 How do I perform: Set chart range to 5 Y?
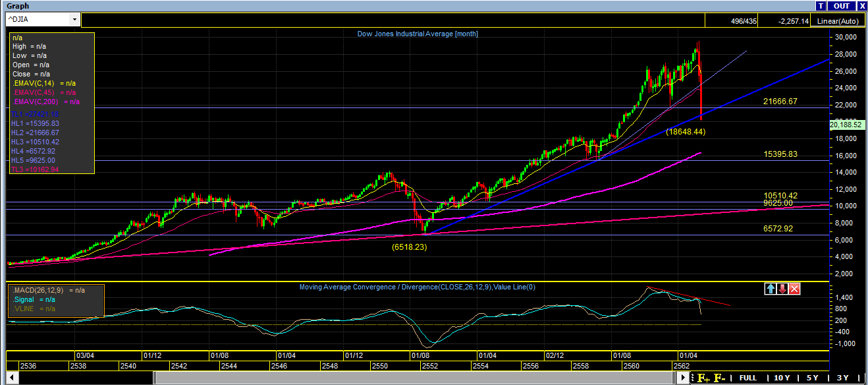pos(813,378)
